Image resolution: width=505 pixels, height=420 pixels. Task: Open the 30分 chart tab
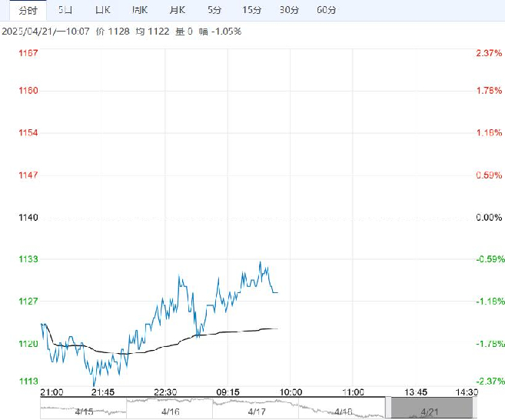pyautogui.click(x=289, y=10)
